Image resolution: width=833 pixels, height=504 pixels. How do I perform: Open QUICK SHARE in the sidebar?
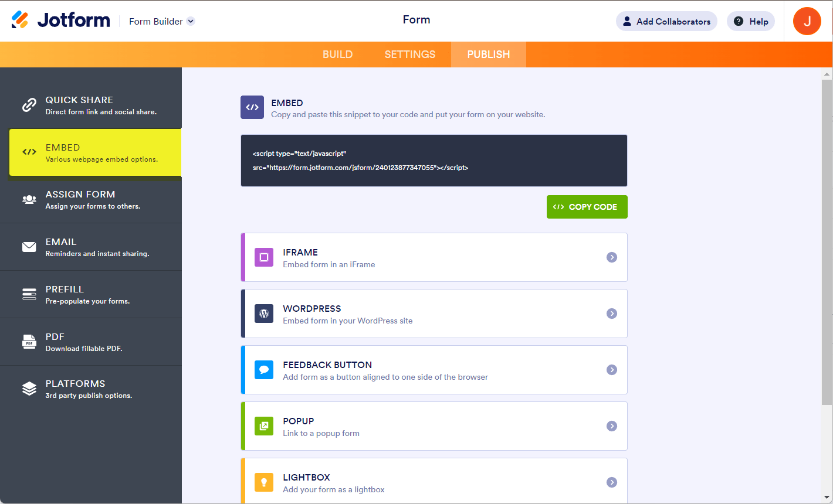click(x=91, y=105)
